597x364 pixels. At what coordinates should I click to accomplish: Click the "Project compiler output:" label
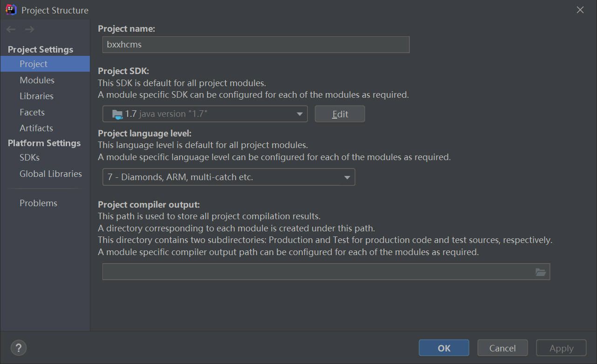149,204
